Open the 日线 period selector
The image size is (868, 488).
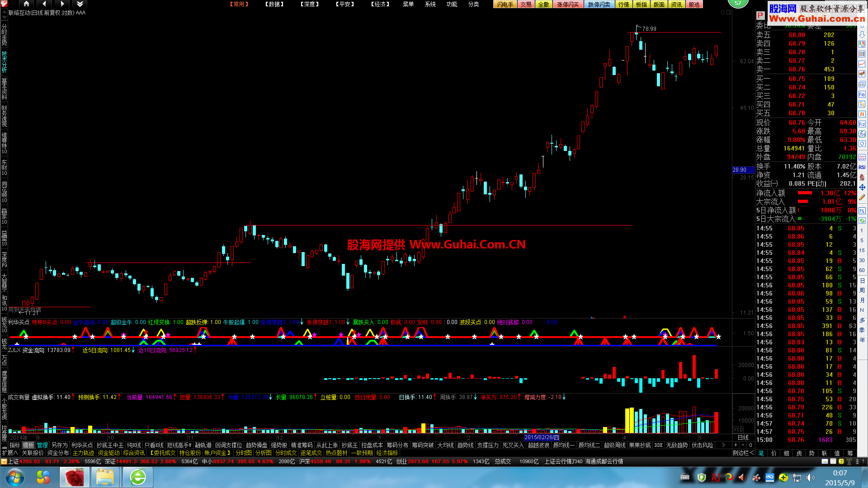coord(743,437)
